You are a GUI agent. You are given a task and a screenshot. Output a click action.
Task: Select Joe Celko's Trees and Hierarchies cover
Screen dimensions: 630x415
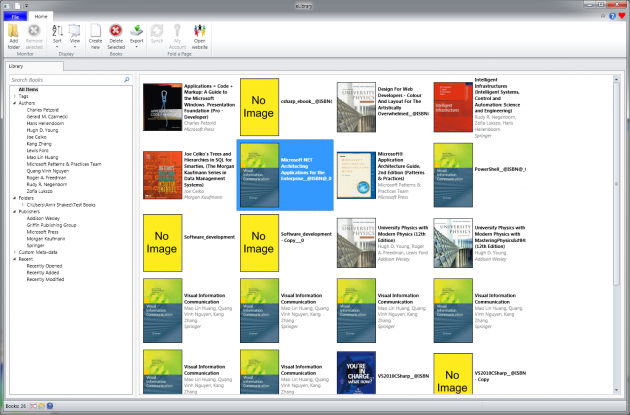[x=162, y=175]
